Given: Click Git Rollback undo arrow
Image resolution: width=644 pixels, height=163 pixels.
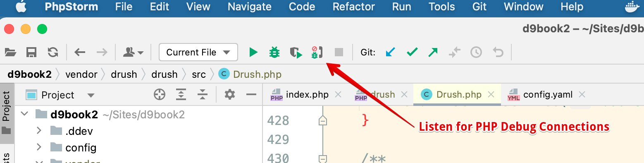Looking at the screenshot, I should point(498,52).
